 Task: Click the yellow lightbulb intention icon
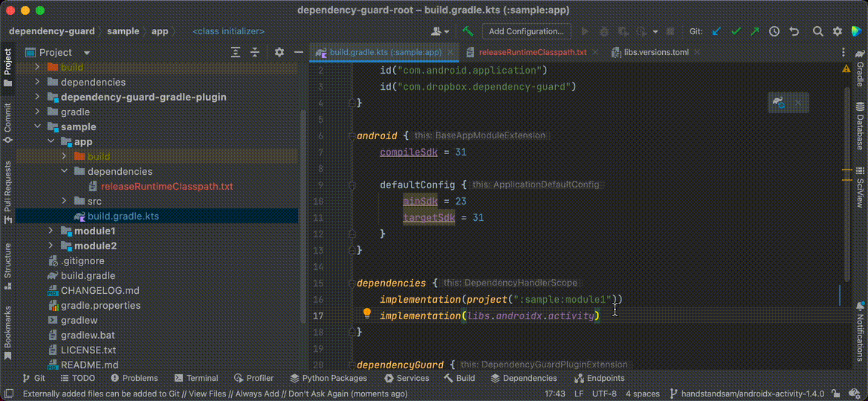366,313
